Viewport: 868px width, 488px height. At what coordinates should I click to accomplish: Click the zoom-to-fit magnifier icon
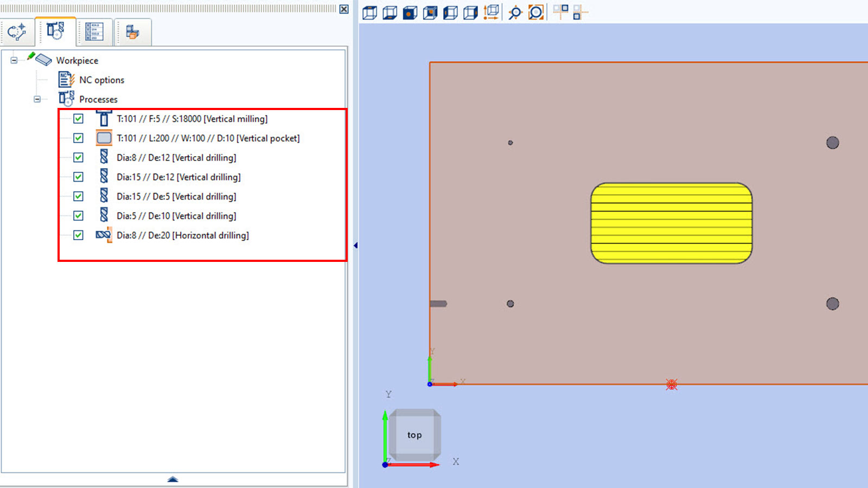coord(537,12)
